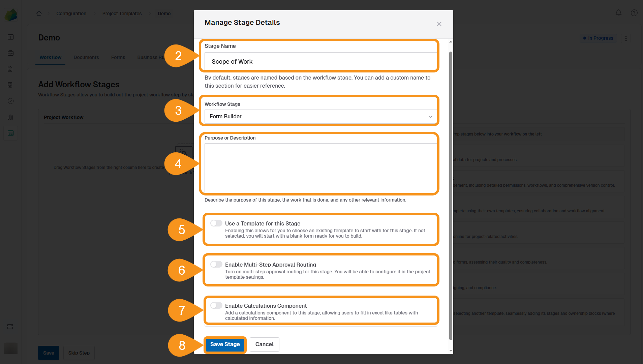The width and height of the screenshot is (643, 364).
Task: Select the Forms tab
Action: click(118, 57)
